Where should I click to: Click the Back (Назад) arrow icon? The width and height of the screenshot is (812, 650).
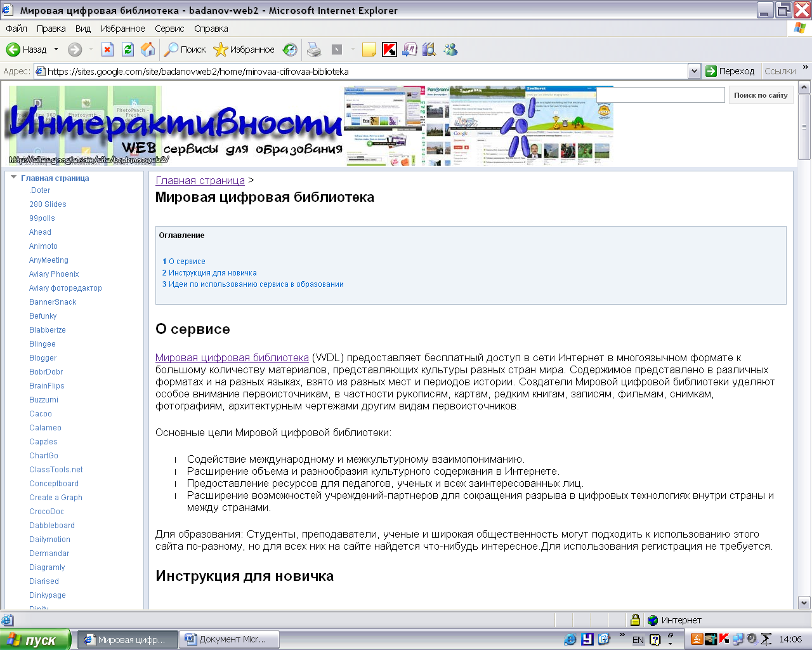[x=13, y=50]
